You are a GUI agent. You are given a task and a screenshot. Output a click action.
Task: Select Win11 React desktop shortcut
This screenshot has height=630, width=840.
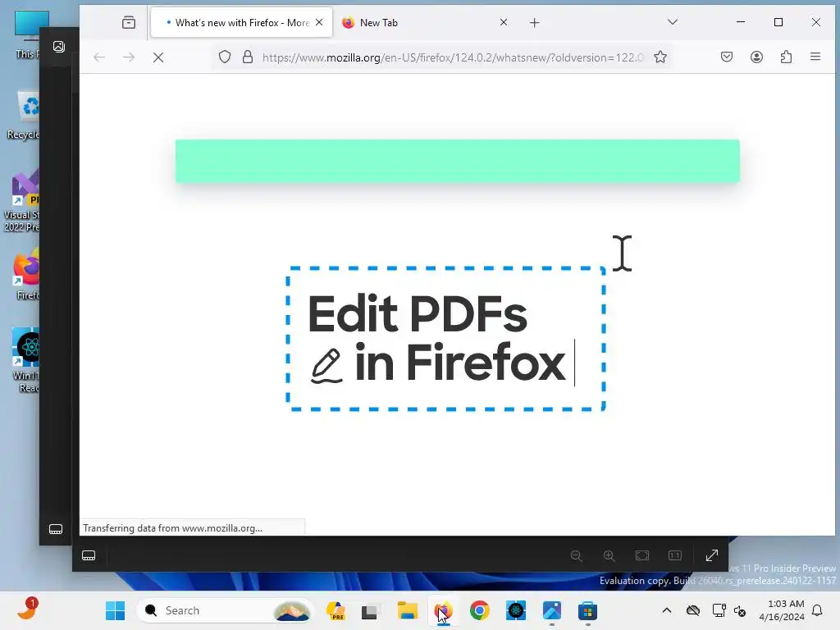click(x=25, y=360)
